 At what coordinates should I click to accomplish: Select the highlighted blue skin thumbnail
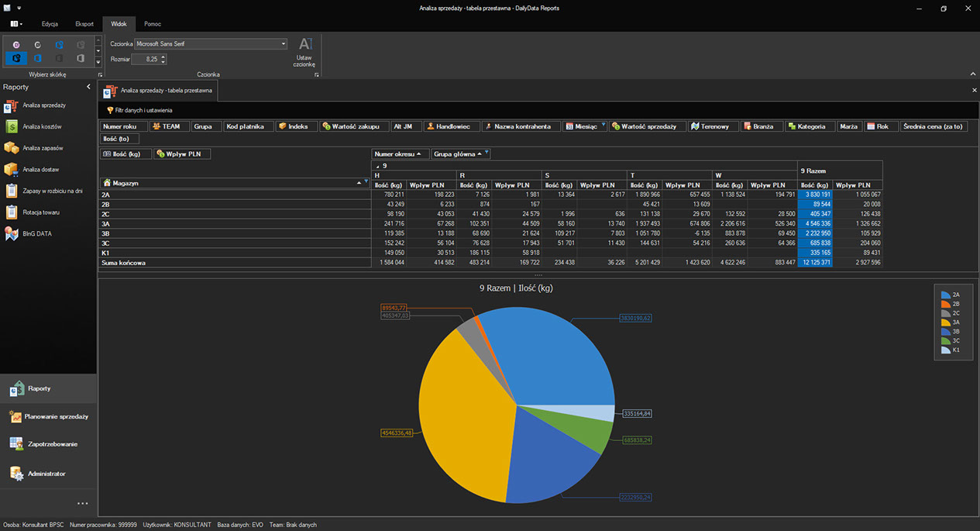(x=16, y=58)
